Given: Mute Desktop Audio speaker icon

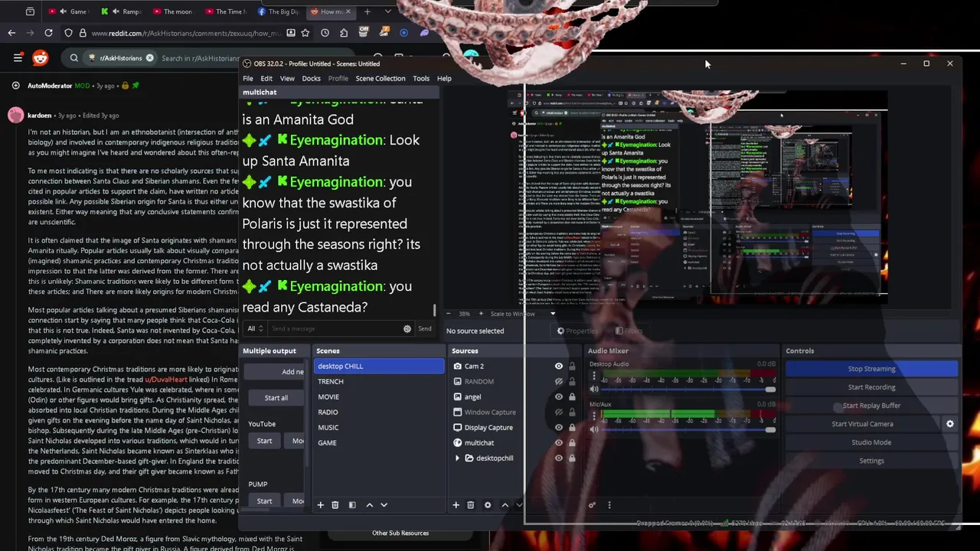Looking at the screenshot, I should 593,390.
